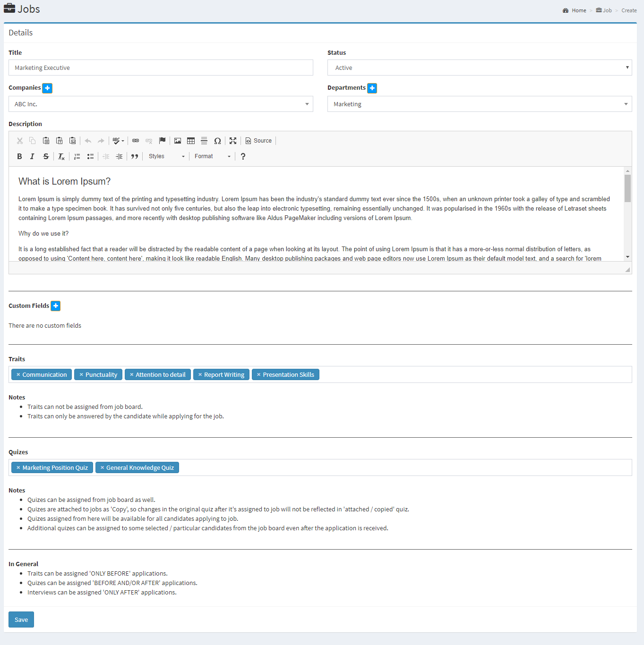
Task: Remove the General Knowledge Quiz tag
Action: (102, 467)
